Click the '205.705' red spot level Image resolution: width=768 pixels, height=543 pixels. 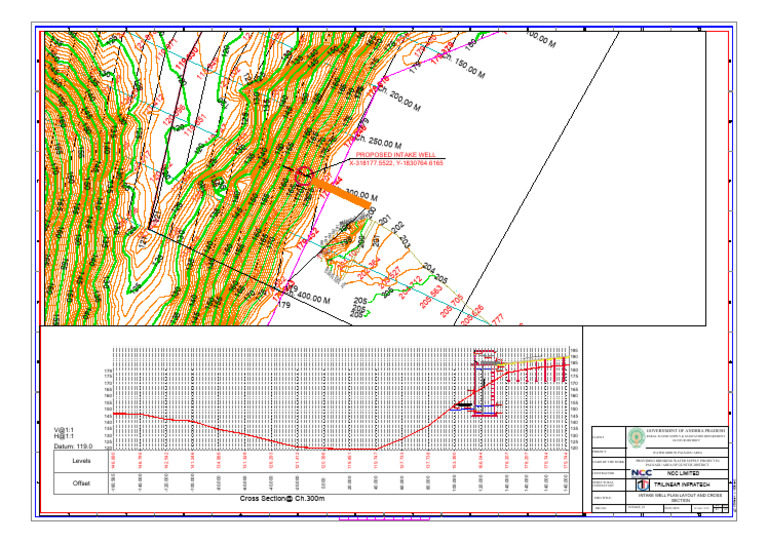click(x=451, y=306)
